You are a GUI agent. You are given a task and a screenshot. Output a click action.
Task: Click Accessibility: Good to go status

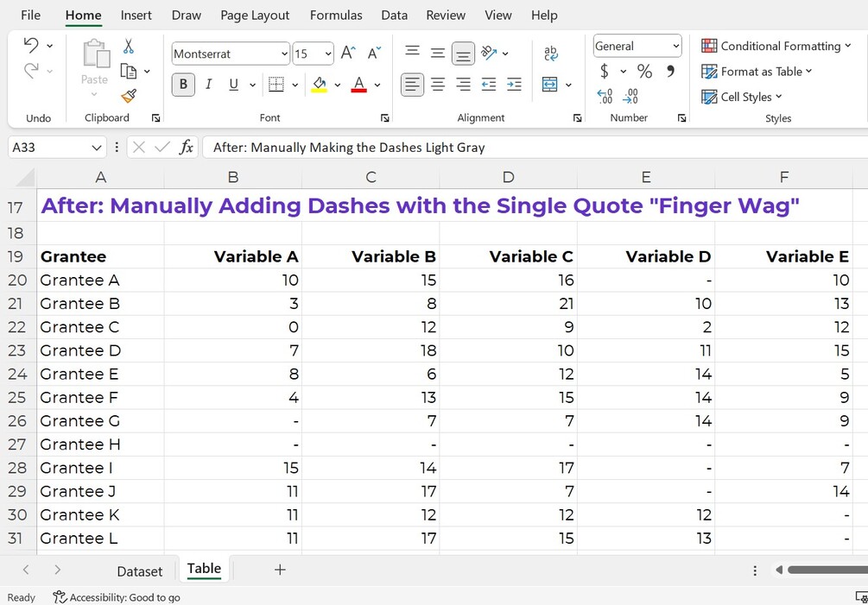click(117, 597)
